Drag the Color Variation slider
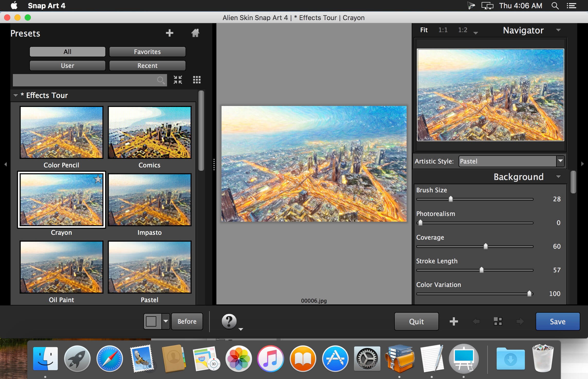 point(530,294)
